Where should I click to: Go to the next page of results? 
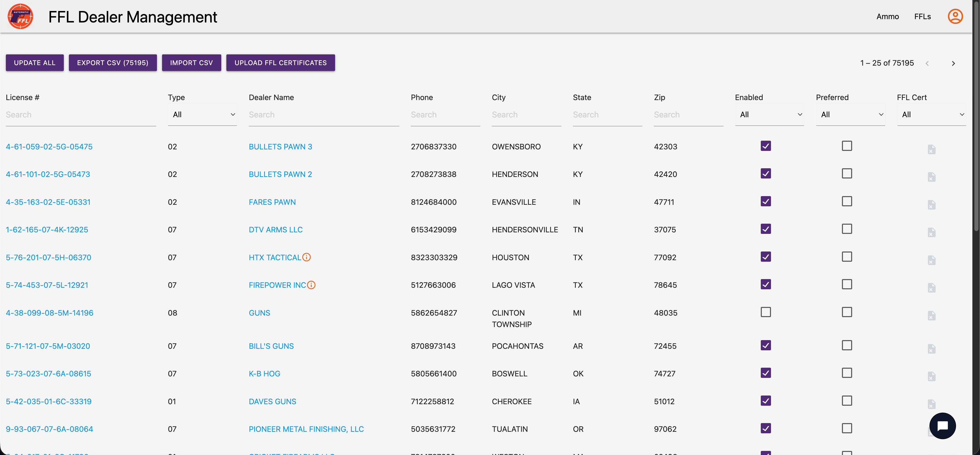coord(953,63)
